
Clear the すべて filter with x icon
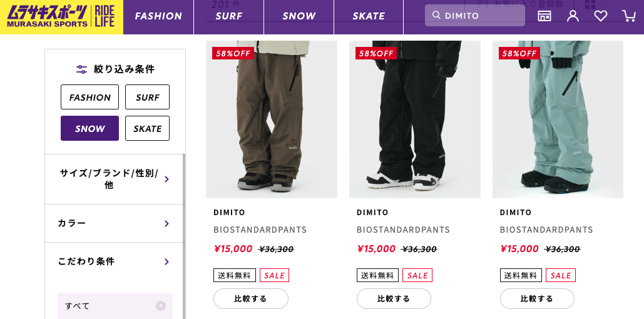pos(161,306)
